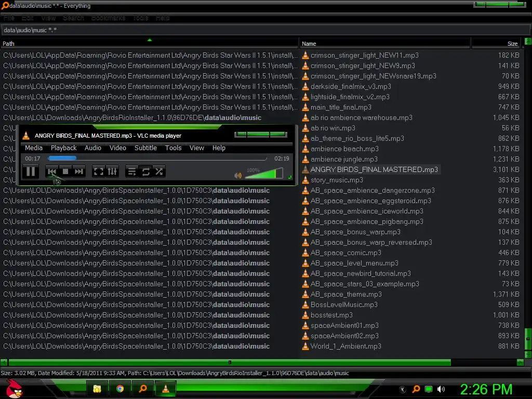
Task: Open the VLC Help menu
Action: [219, 148]
